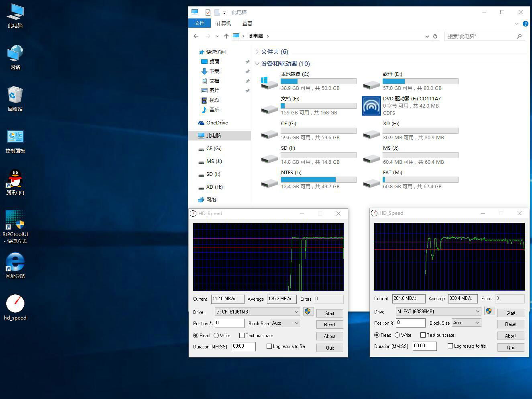Click Start in G: CF HD_Speed window
532x399 pixels.
click(x=330, y=313)
